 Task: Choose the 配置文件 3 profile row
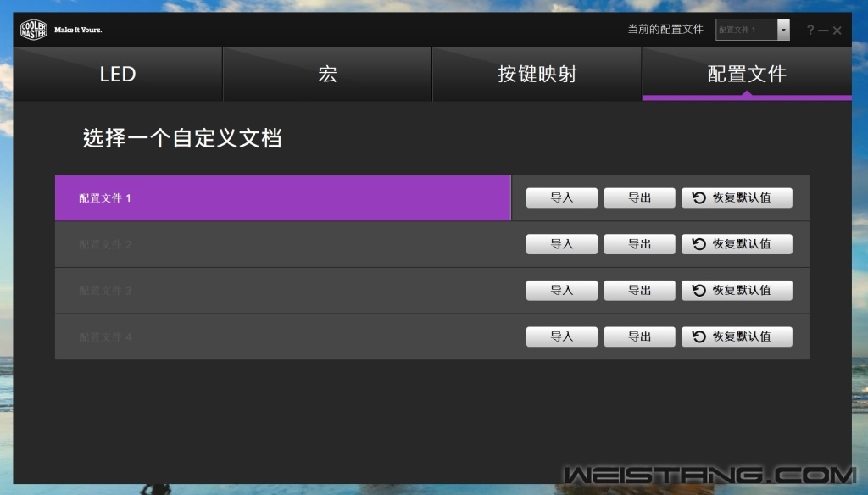[x=282, y=291]
